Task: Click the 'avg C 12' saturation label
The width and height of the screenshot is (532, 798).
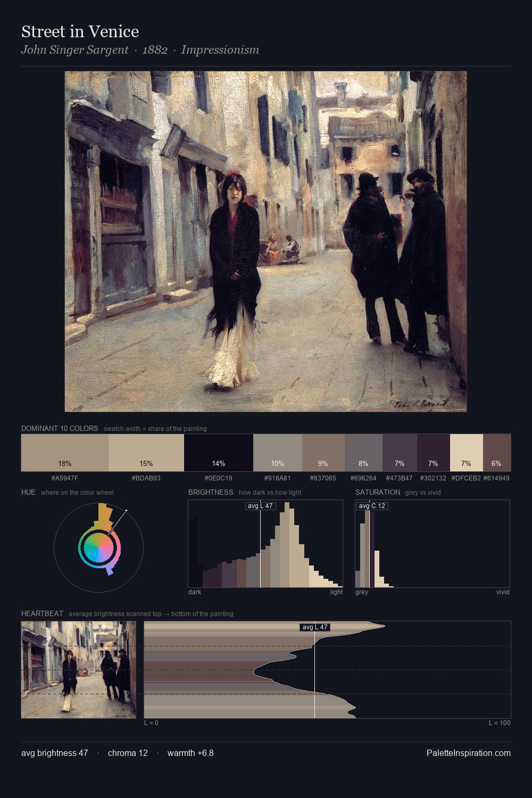Action: click(x=372, y=506)
